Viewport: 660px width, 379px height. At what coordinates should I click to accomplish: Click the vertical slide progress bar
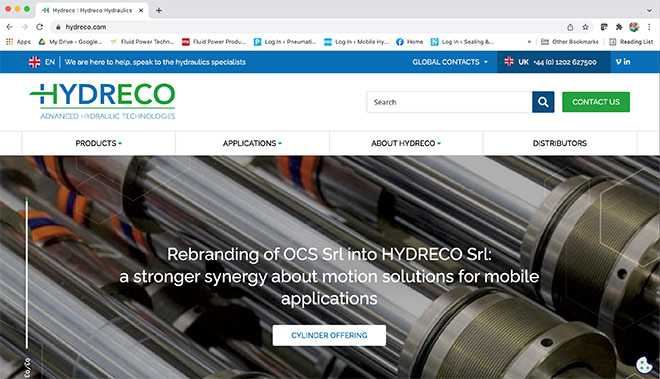click(x=27, y=273)
